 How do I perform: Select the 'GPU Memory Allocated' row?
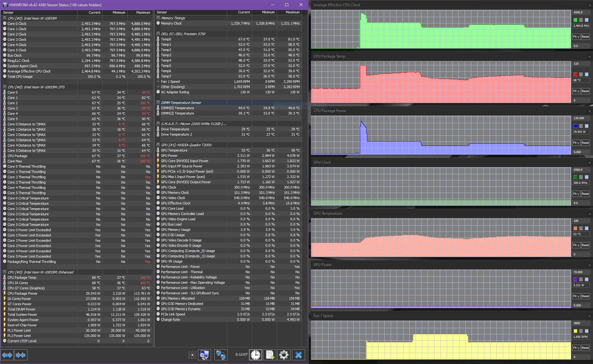[228, 298]
